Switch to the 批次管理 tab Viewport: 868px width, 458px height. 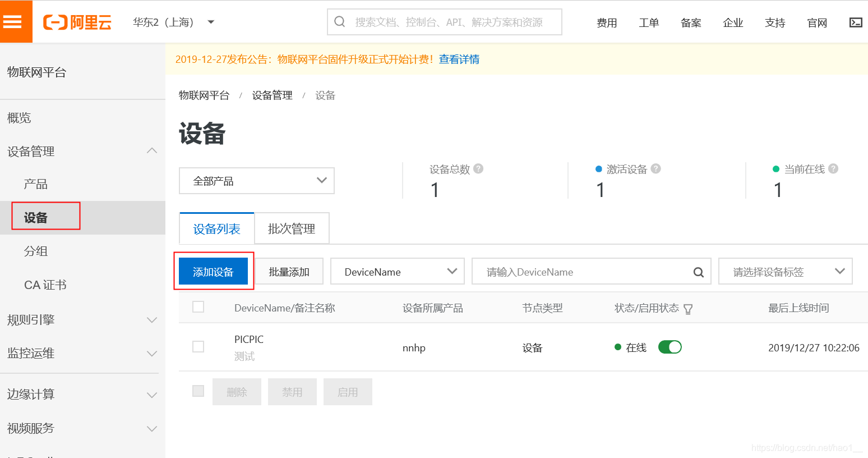pos(292,229)
